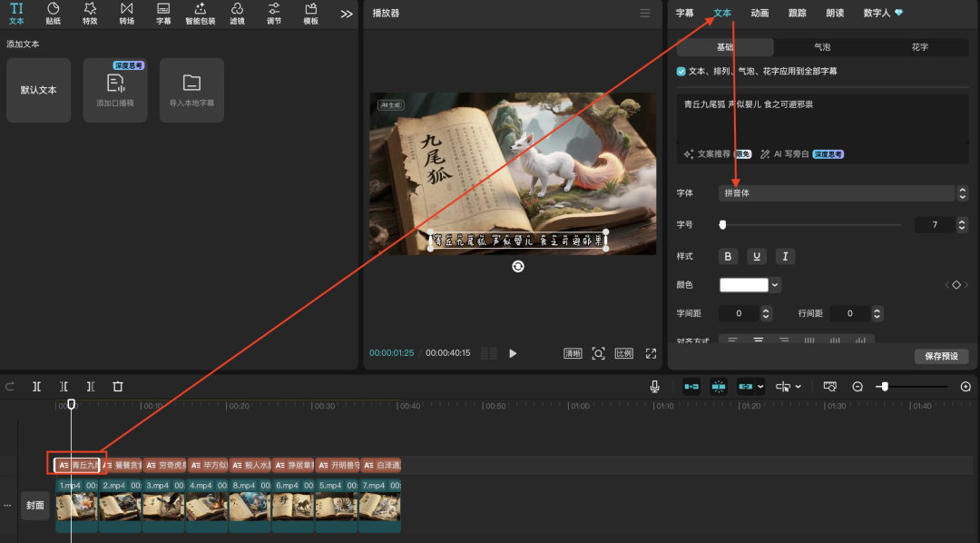This screenshot has width=980, height=543.
Task: Jump to previous keyframe arrow
Action: point(946,285)
